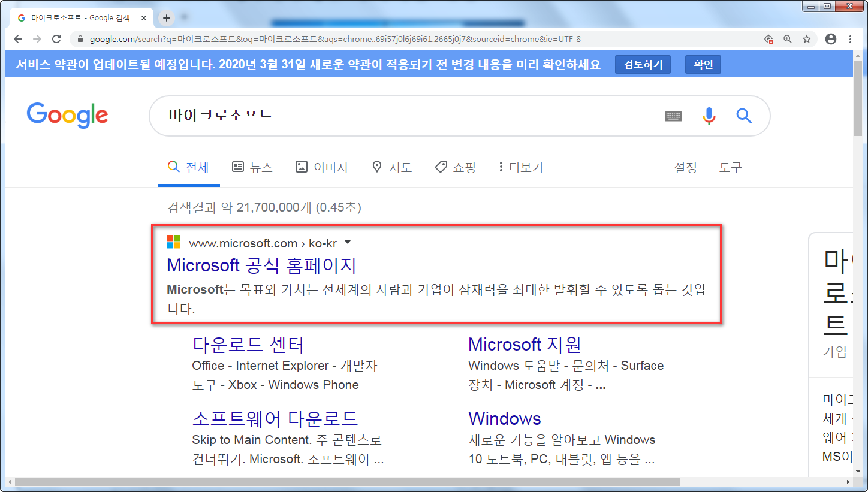This screenshot has height=492, width=868.
Task: Reload the page with the refresh icon
Action: point(56,39)
